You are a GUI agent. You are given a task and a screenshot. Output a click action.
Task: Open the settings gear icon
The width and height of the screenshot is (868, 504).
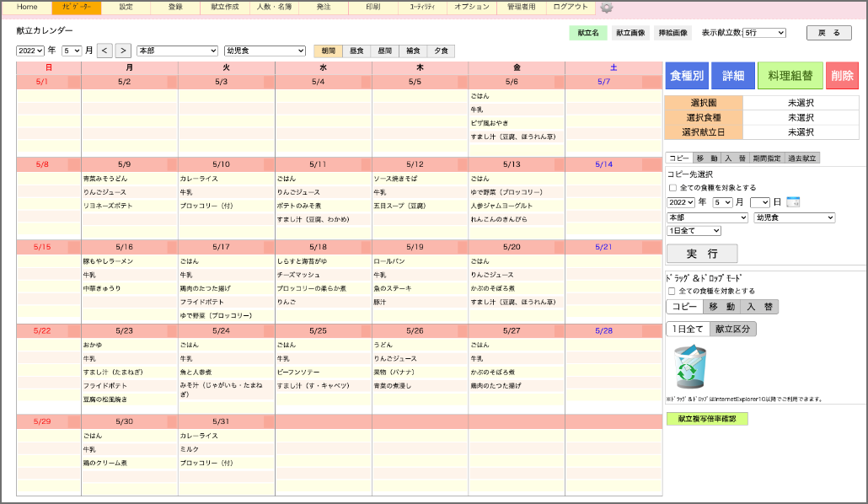click(x=607, y=8)
